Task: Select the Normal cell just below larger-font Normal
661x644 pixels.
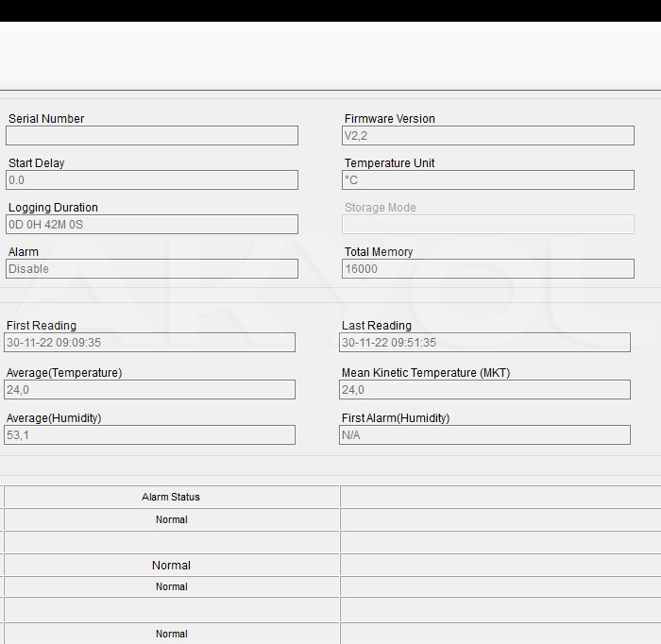Action: (x=171, y=586)
